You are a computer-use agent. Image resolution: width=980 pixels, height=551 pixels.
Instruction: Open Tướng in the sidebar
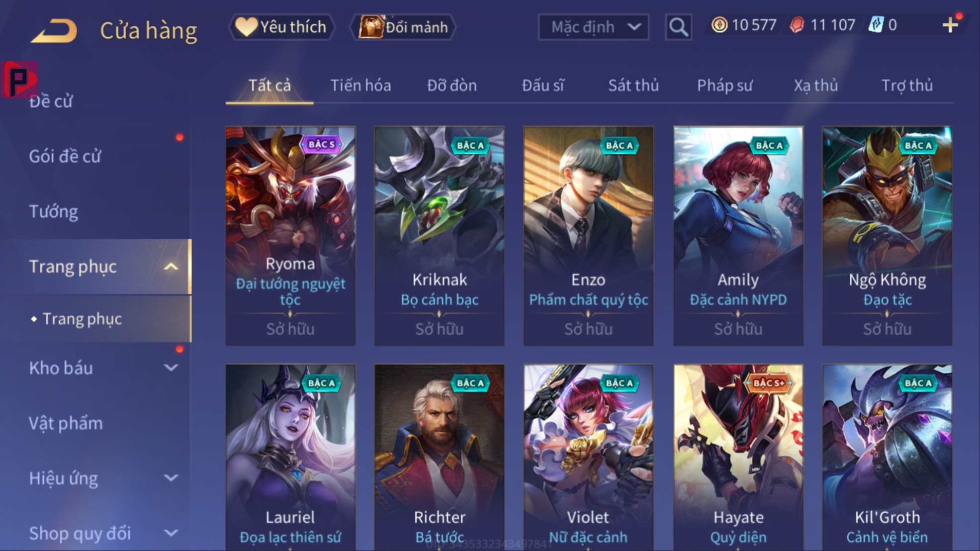53,212
